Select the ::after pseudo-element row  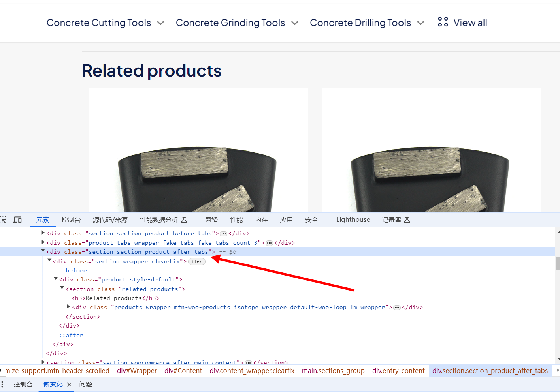71,335
